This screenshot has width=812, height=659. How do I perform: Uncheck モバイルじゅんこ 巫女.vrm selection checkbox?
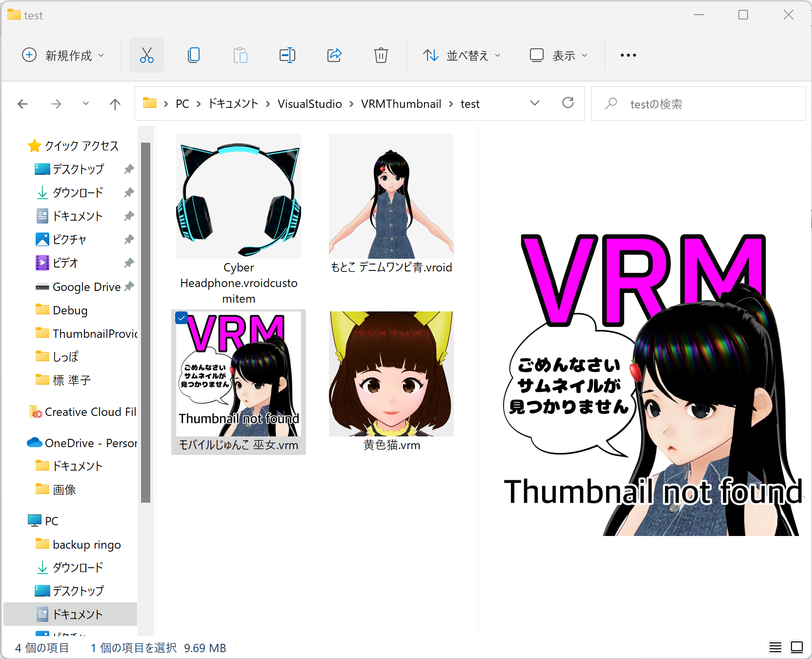click(x=181, y=318)
